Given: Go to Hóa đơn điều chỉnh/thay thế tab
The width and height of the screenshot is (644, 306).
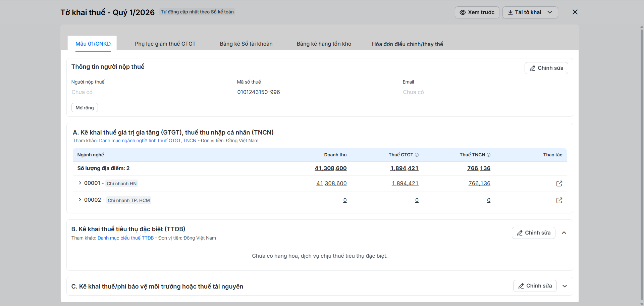Looking at the screenshot, I should pyautogui.click(x=407, y=44).
